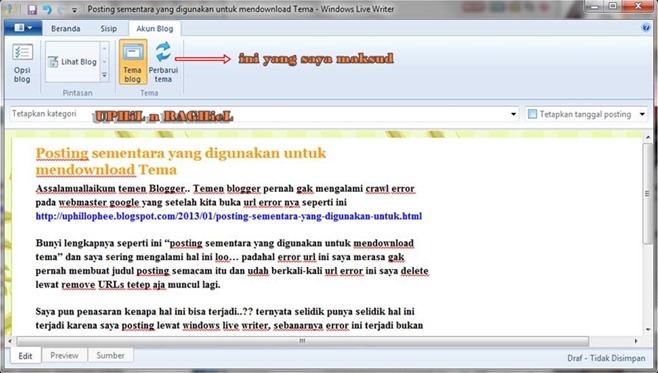Click the vertical scrollbar down arrow
This screenshot has height=373, width=658.
[647, 329]
